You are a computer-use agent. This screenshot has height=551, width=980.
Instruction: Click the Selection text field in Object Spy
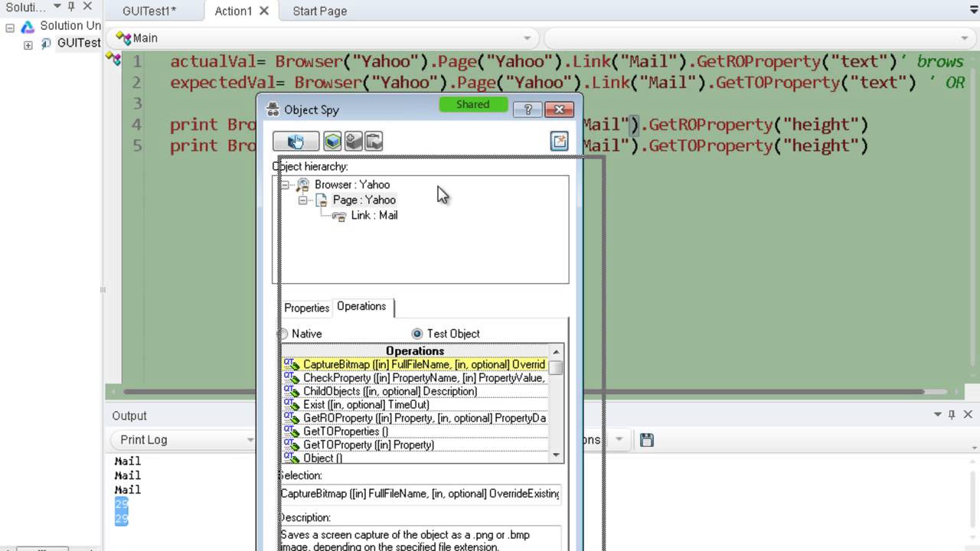pos(420,494)
